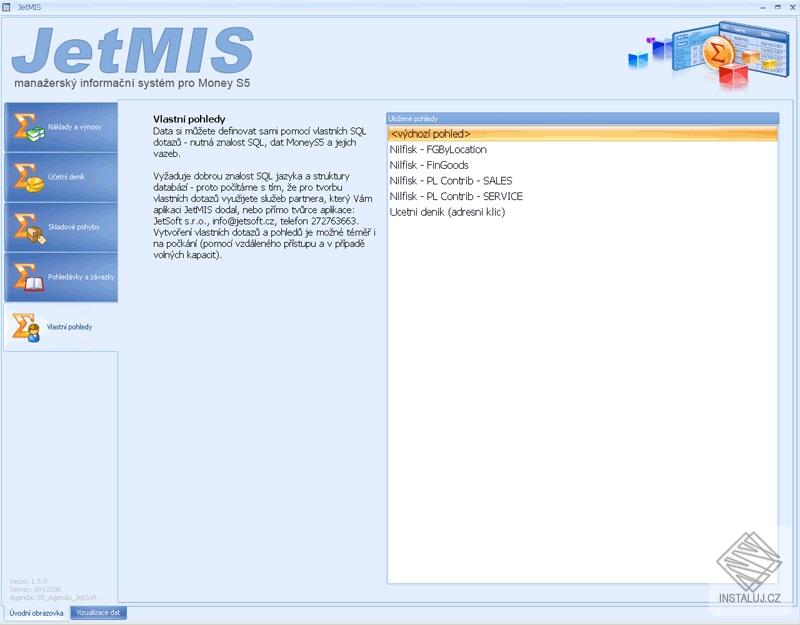The height and width of the screenshot is (625, 800).
Task: Select the Vlastní pohledy sidebar item
Action: 61,327
